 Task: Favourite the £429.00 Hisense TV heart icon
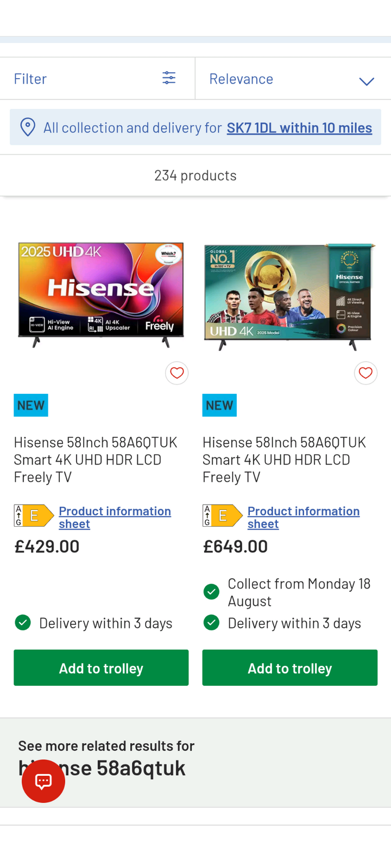(x=177, y=373)
